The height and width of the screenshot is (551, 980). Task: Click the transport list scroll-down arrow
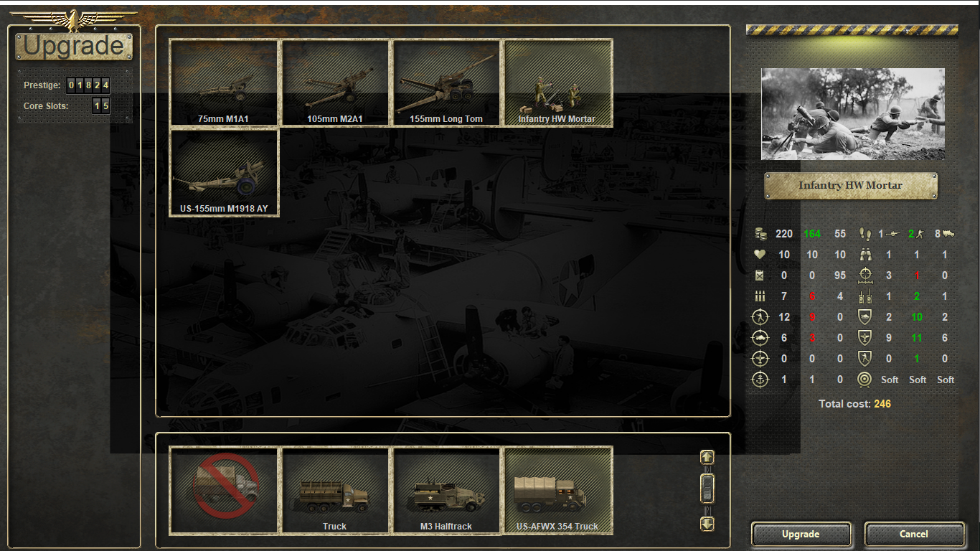[707, 524]
